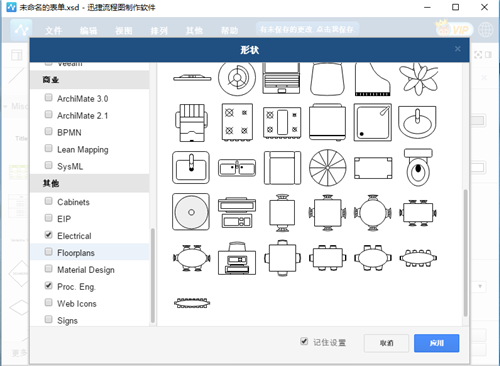500x366 pixels.
Task: Choose the rounded wall-mounted sink shape
Action: point(417,122)
